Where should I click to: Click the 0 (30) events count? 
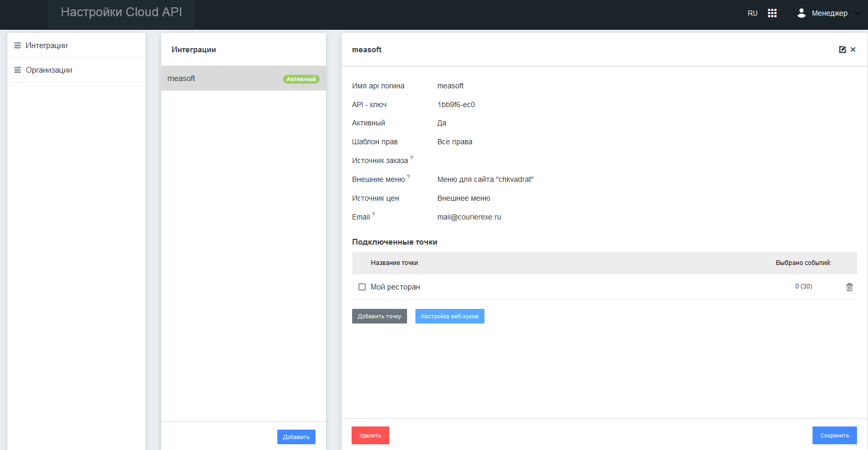pyautogui.click(x=804, y=286)
